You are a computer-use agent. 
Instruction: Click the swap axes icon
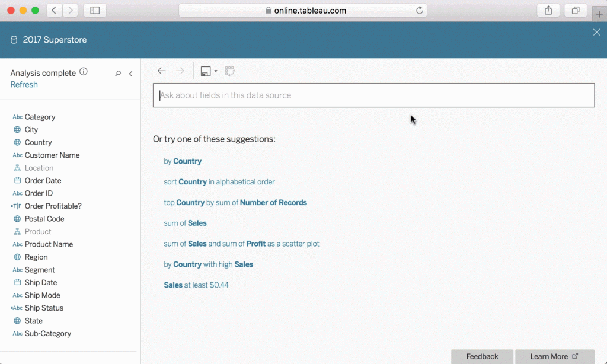[x=230, y=71]
